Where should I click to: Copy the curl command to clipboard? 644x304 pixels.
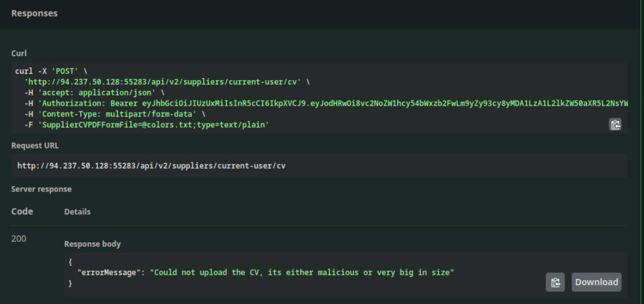[x=615, y=125]
